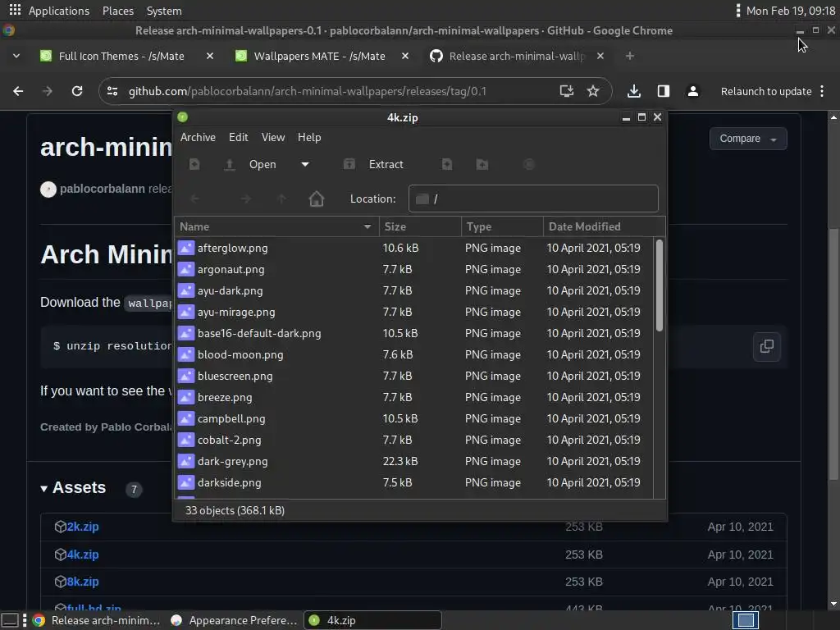Open the View menu in 4k.zip window
This screenshot has width=840, height=630.
pos(272,137)
